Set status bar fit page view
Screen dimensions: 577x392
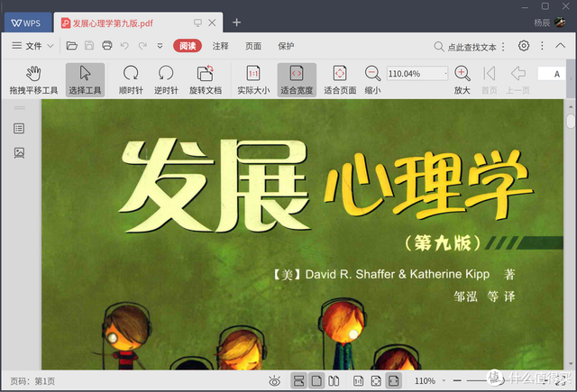tap(376, 381)
